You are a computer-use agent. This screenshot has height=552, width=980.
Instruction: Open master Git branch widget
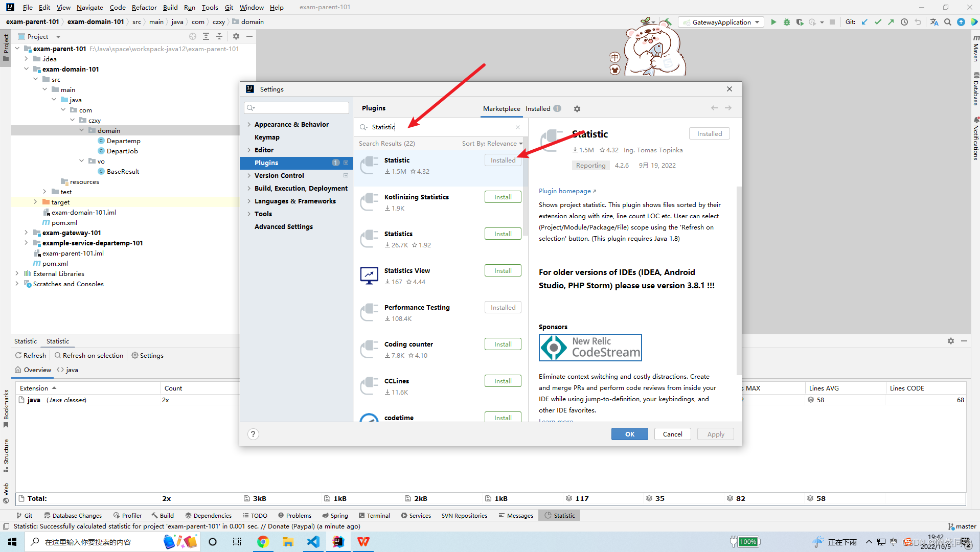(x=962, y=526)
